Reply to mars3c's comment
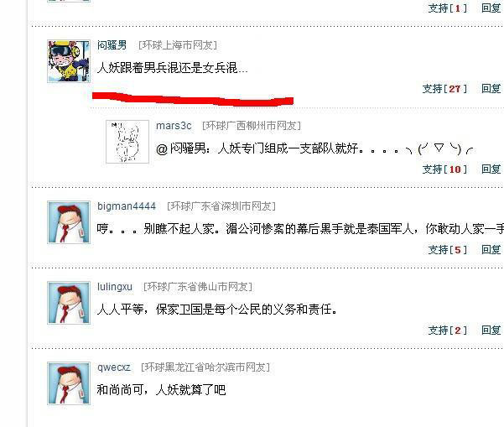The width and height of the screenshot is (504, 427). [x=491, y=169]
